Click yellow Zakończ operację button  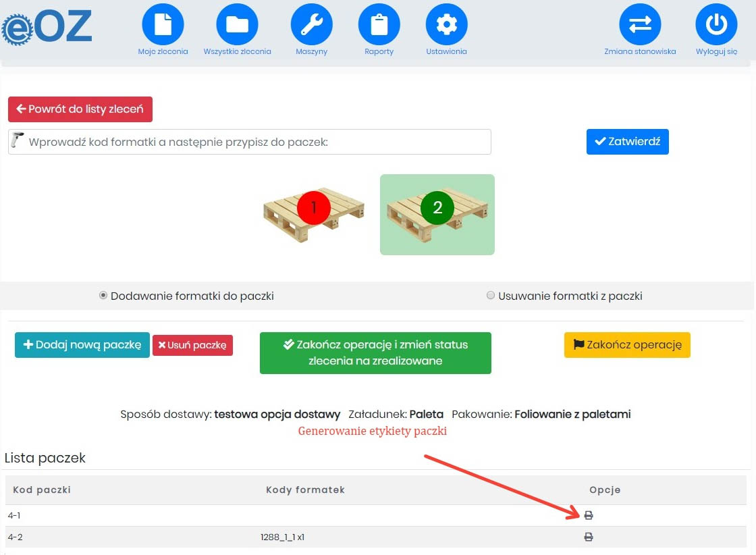tap(627, 345)
